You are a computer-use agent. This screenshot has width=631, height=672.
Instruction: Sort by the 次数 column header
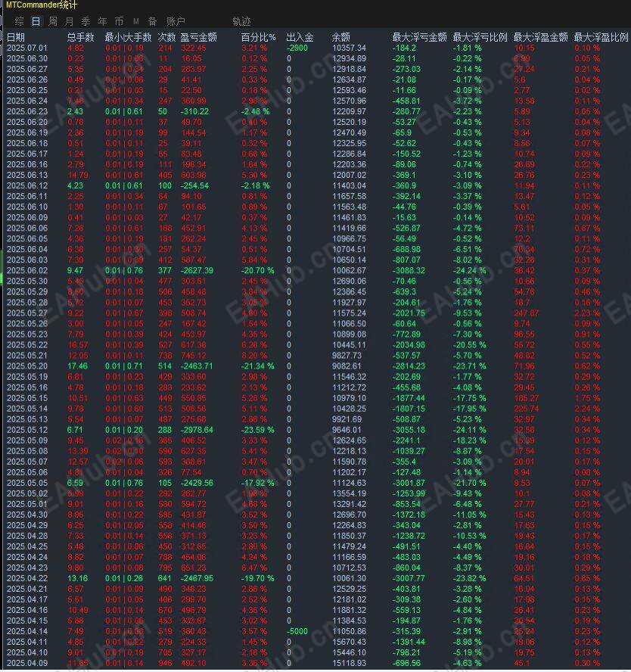tap(166, 37)
